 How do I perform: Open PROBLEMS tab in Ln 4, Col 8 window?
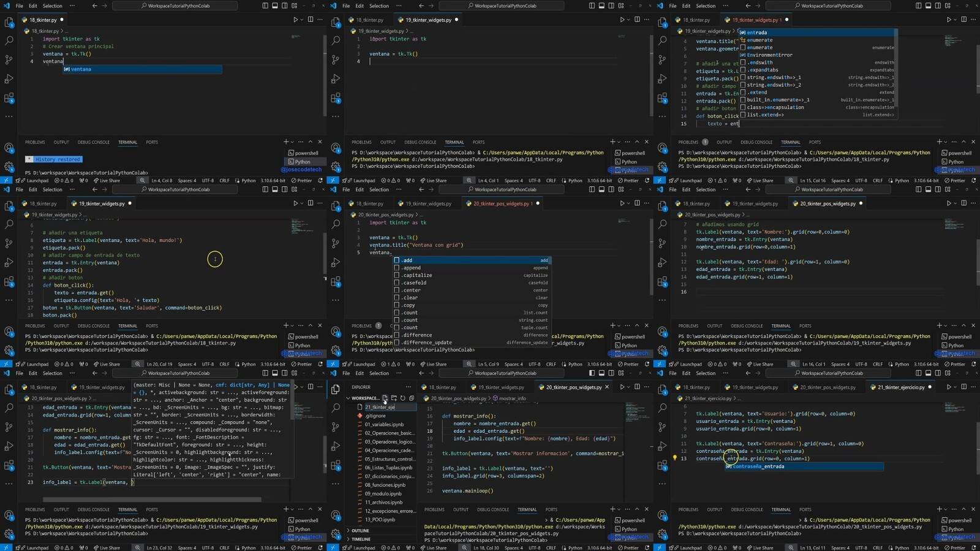tap(35, 142)
